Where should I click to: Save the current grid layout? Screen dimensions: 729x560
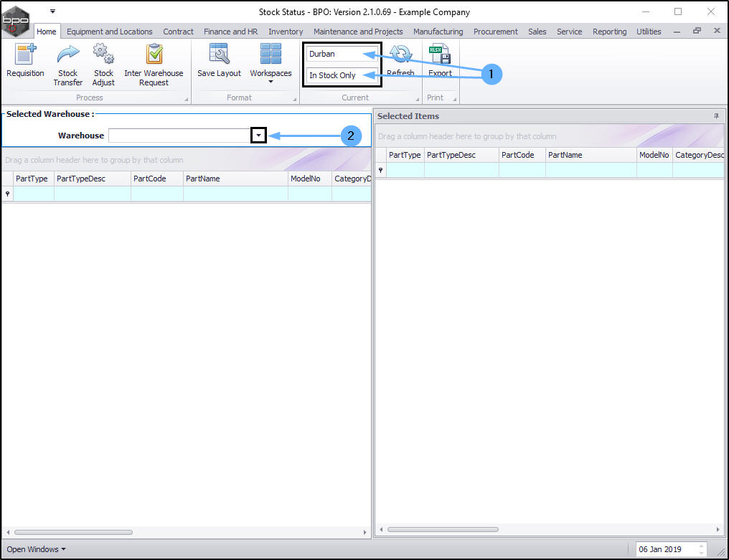point(219,61)
